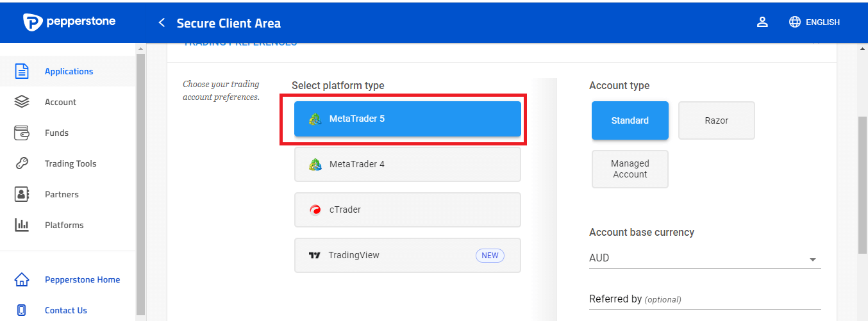This screenshot has height=321, width=868.
Task: Collapse the Trading Preferences section chevron
Action: tap(815, 42)
